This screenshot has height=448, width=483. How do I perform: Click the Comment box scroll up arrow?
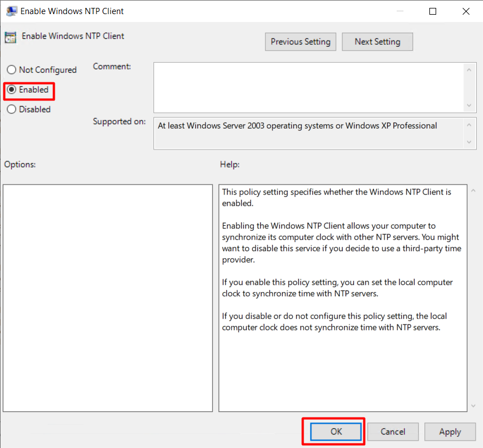pos(469,70)
